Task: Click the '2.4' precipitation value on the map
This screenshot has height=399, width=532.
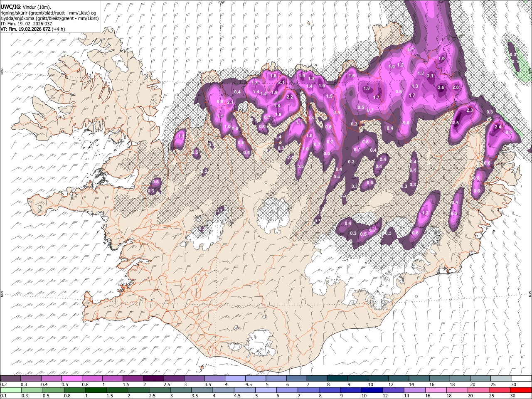Action: (x=498, y=127)
